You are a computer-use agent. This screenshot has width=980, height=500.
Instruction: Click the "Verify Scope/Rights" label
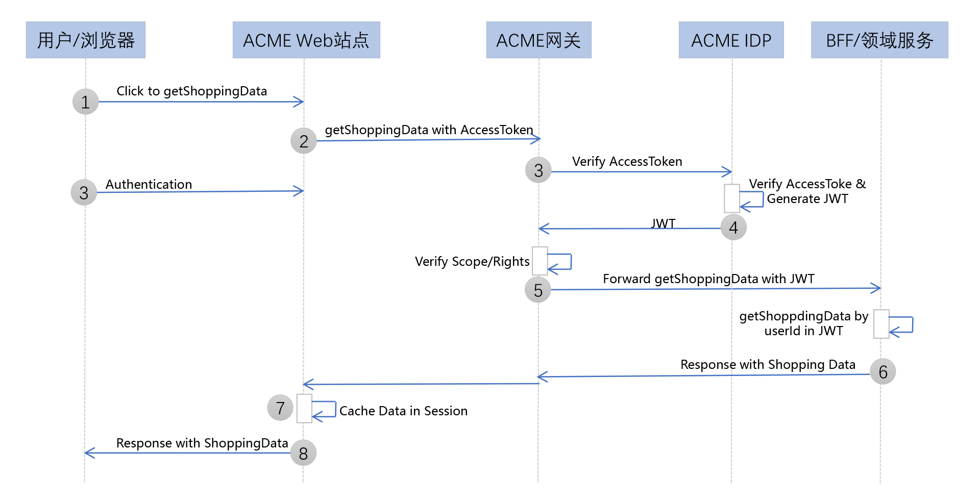(472, 261)
